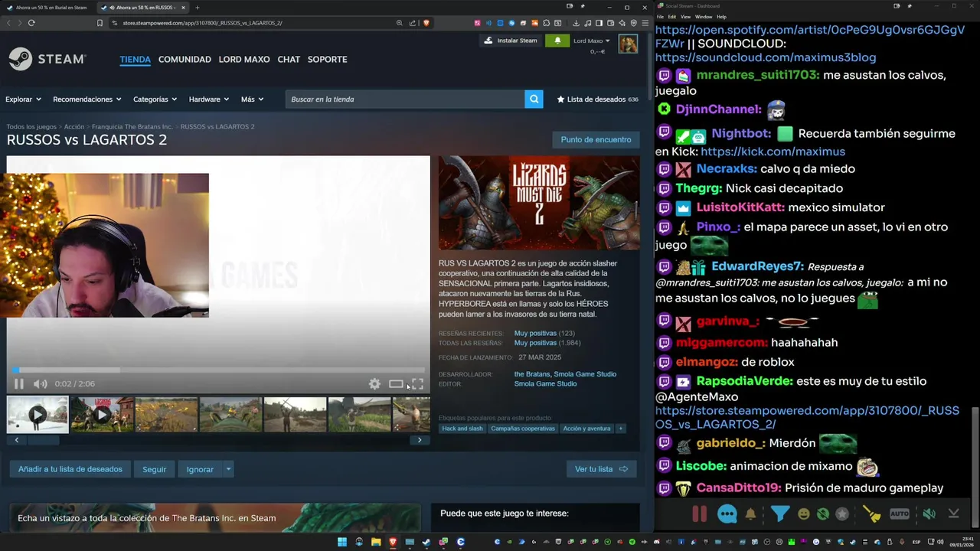Toggle the green crossed dollar donations icon
The image size is (980, 551).
pos(822,514)
